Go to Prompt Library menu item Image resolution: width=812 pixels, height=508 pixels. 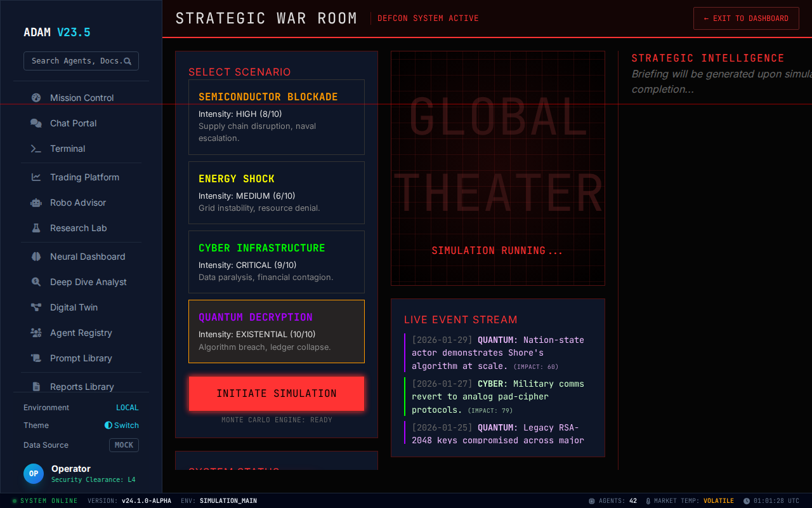pyautogui.click(x=81, y=358)
